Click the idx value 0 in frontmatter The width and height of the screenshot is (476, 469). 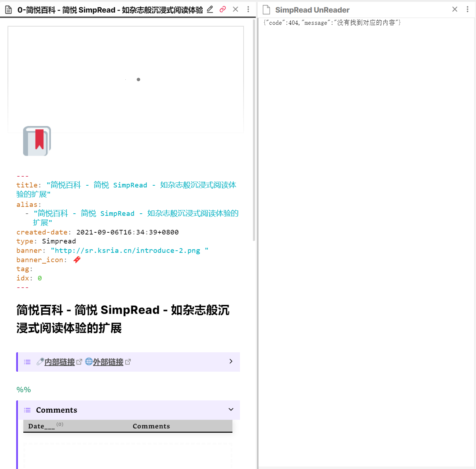40,278
